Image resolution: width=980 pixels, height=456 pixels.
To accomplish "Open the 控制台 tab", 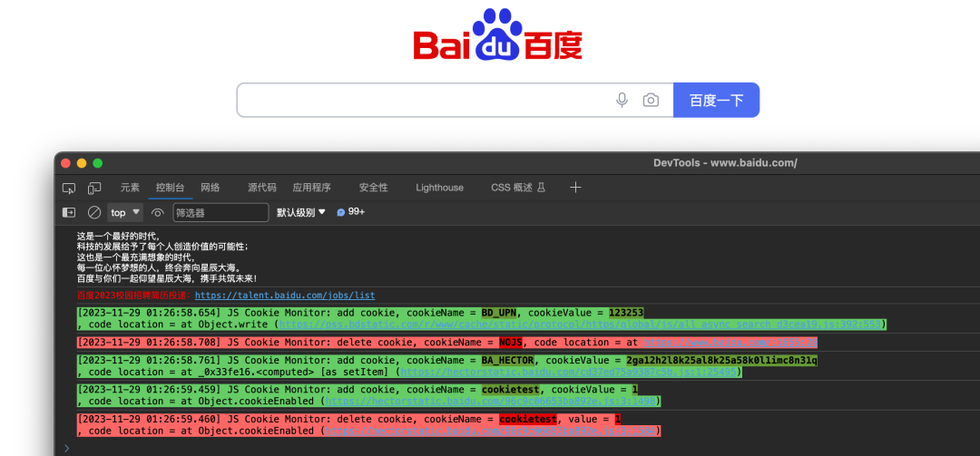I will pos(170,188).
